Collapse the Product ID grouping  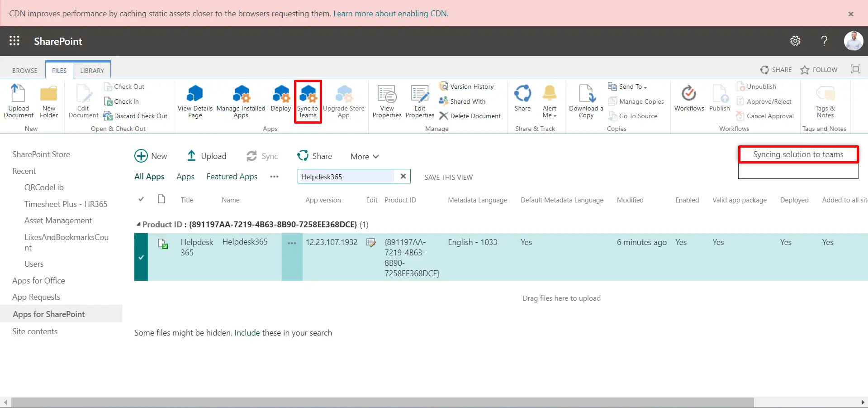[x=139, y=224]
